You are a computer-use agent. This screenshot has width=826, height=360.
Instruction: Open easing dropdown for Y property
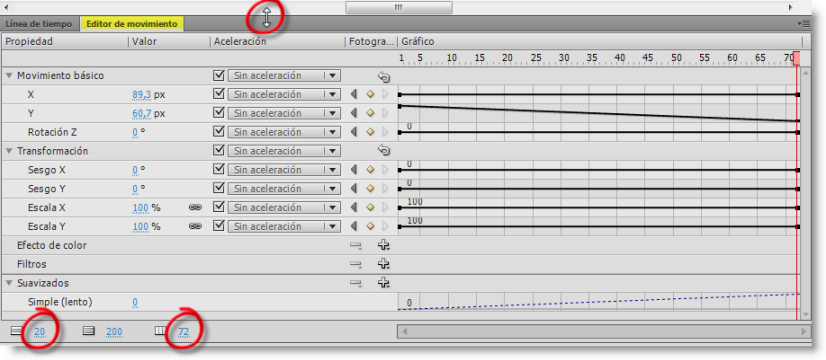[x=284, y=113]
